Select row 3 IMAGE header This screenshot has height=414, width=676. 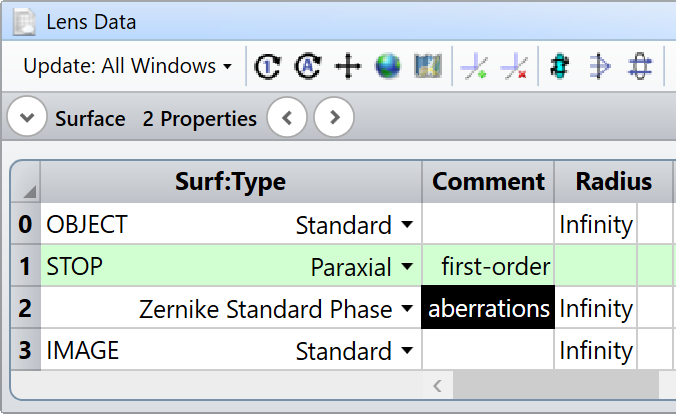[25, 351]
